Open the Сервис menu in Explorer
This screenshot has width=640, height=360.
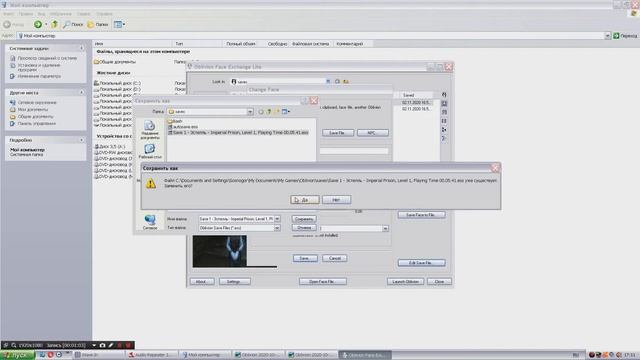coord(84,14)
